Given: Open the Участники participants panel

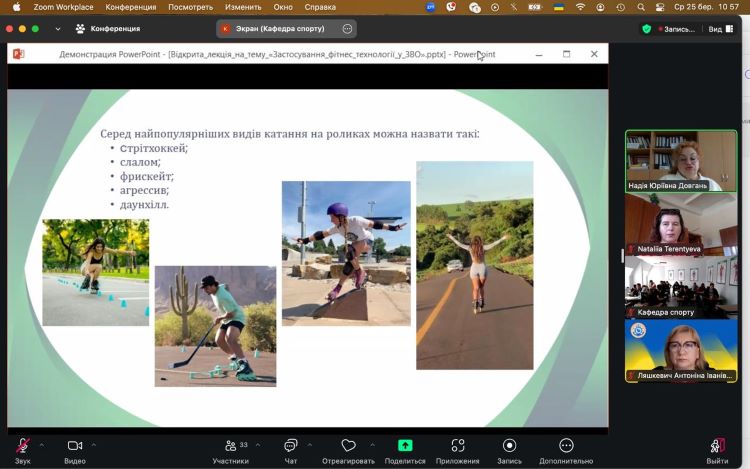Looking at the screenshot, I should [x=230, y=446].
